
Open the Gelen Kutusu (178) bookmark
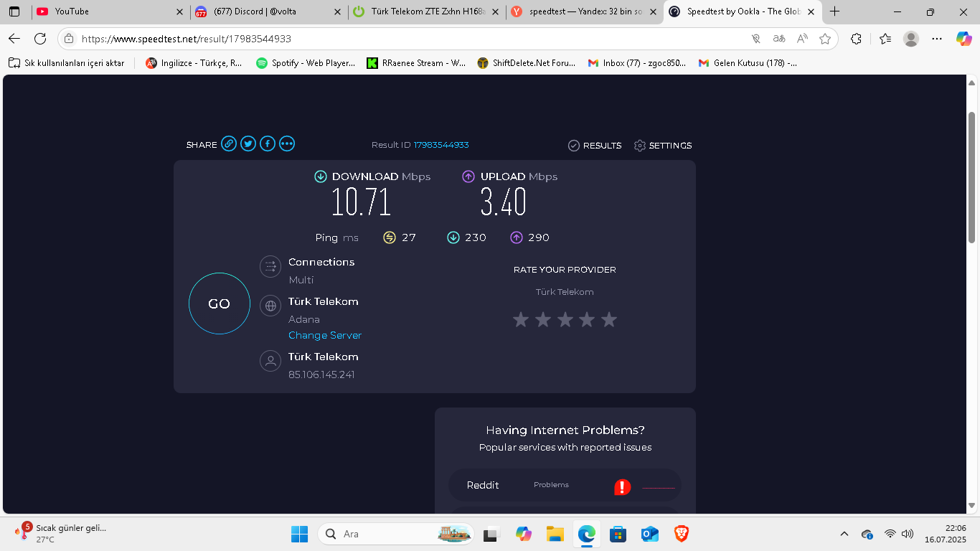coord(748,63)
